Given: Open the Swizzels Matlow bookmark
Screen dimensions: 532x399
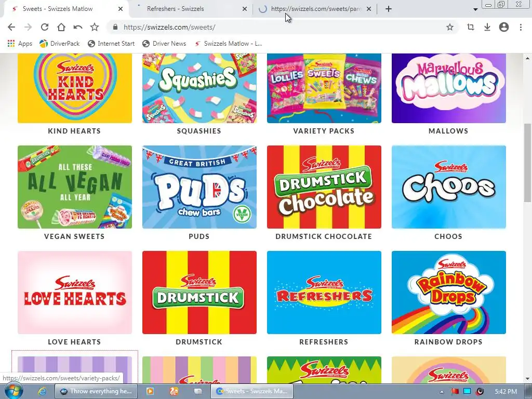Looking at the screenshot, I should pyautogui.click(x=228, y=44).
